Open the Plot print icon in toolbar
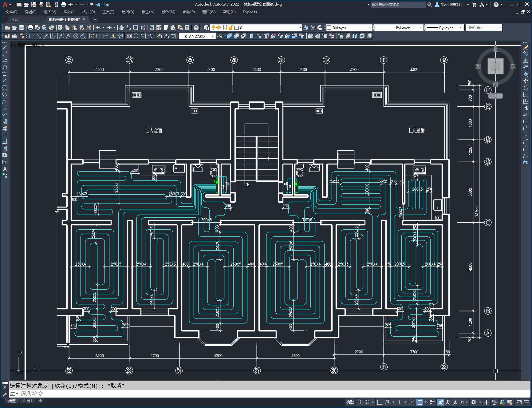This screenshot has width=532, height=408. point(30,28)
